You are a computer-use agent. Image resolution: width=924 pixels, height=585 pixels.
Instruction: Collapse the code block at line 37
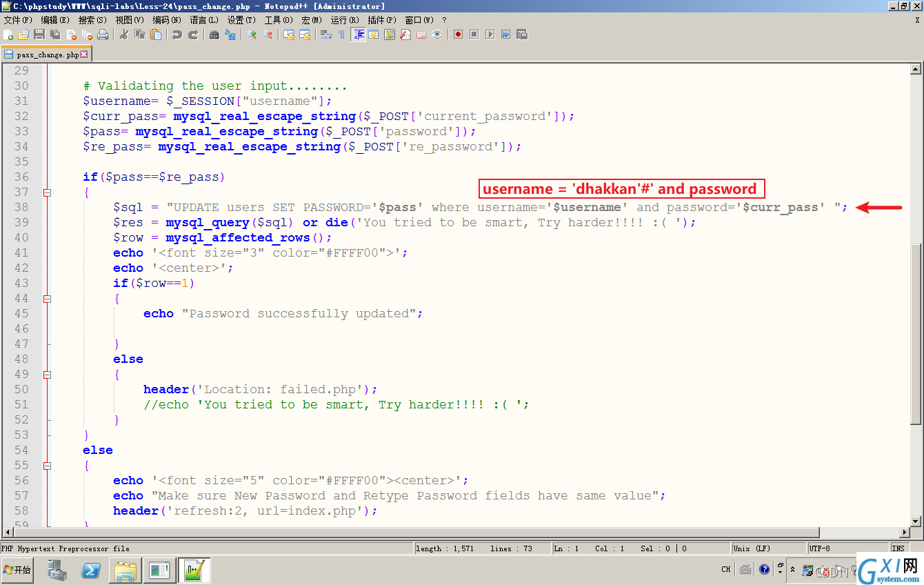coord(47,192)
